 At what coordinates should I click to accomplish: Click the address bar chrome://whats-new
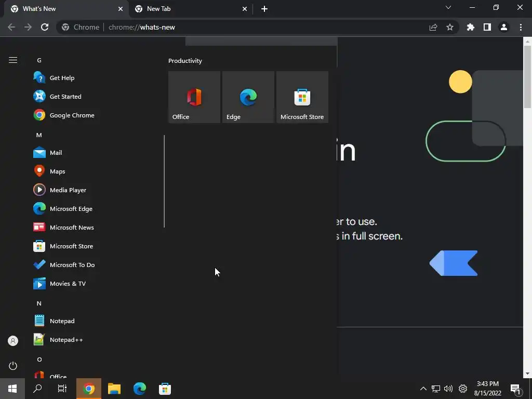(x=258, y=27)
